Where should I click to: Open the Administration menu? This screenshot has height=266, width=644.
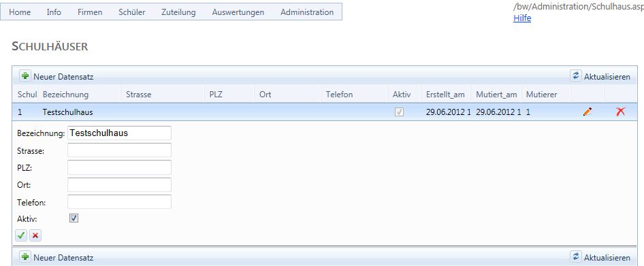[x=307, y=12]
